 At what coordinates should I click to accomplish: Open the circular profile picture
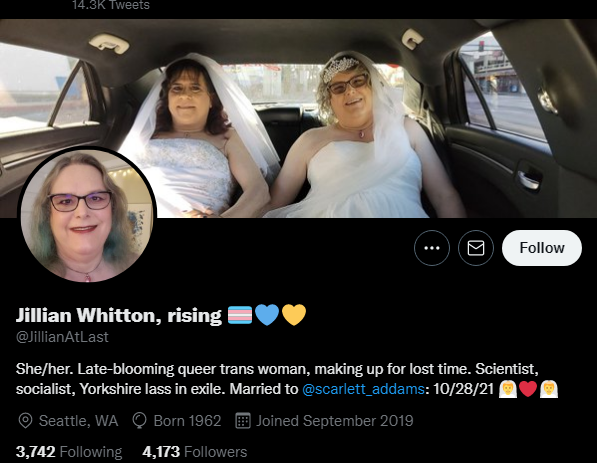pyautogui.click(x=87, y=215)
